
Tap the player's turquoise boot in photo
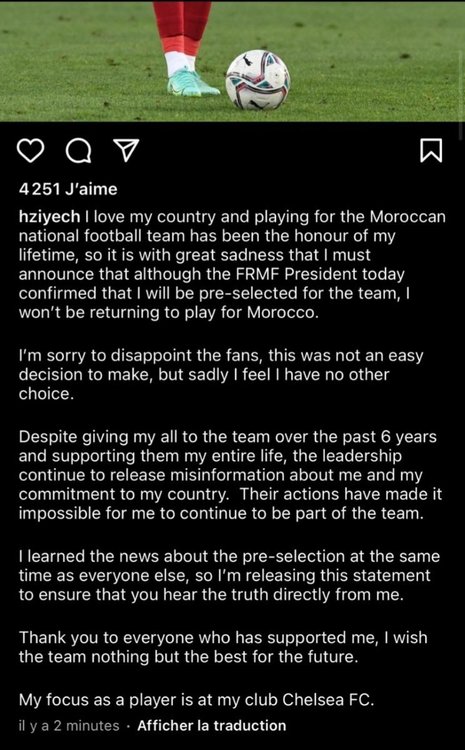[193, 82]
